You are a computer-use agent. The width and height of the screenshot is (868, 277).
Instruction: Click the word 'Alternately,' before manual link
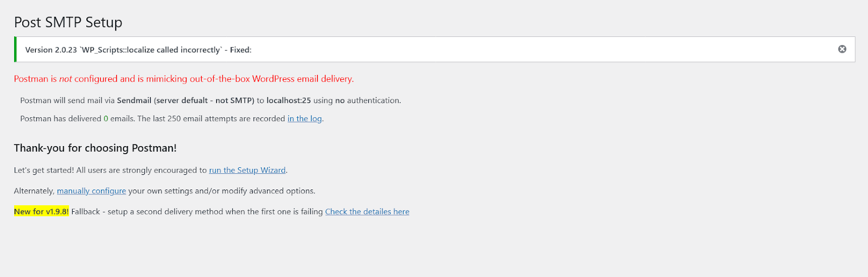coord(34,191)
